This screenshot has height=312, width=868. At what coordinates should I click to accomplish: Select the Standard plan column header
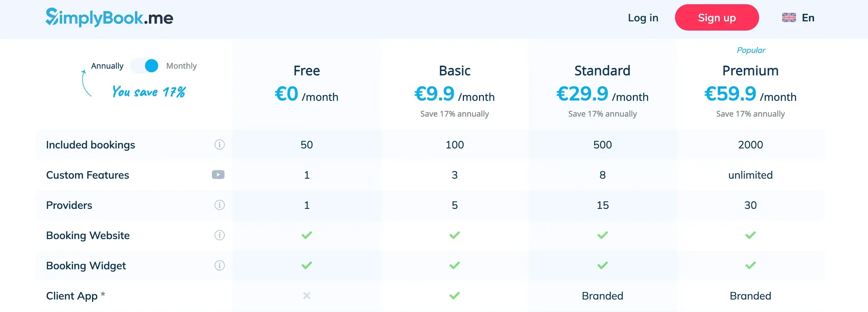pos(602,71)
